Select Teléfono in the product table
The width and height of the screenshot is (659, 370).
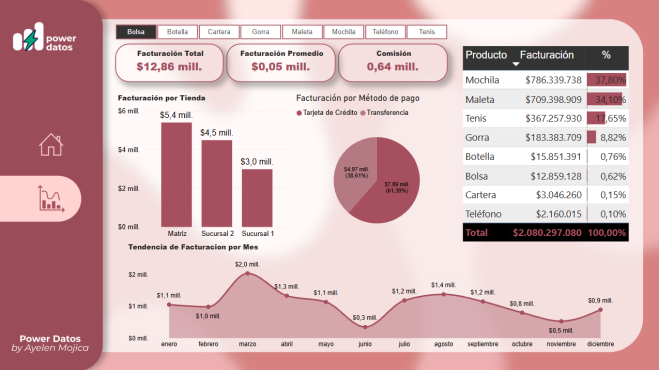pyautogui.click(x=483, y=214)
